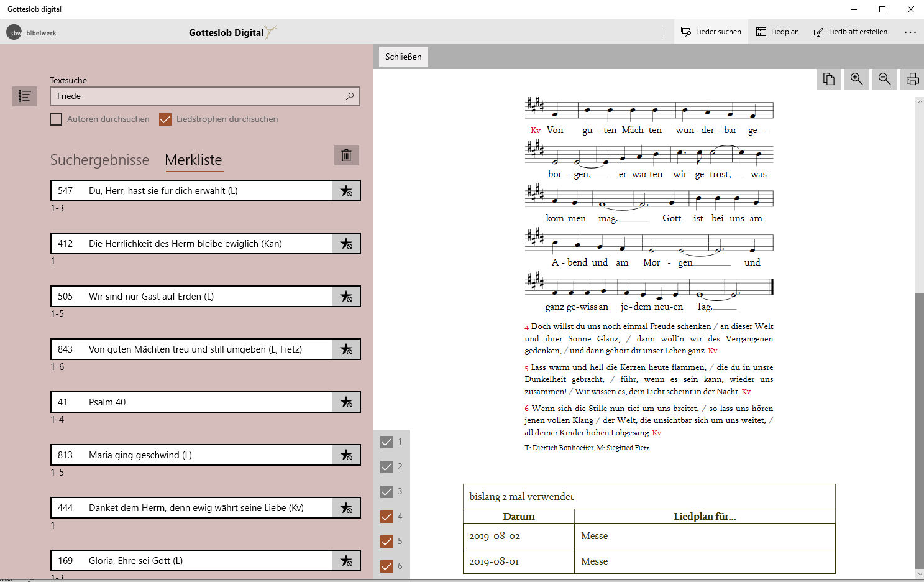Viewport: 924px width, 582px height.
Task: Switch to Suchergebnisse tab
Action: 99,160
